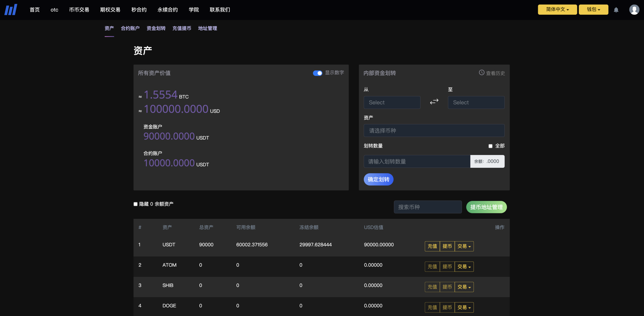The height and width of the screenshot is (316, 644).
Task: Click the 余额 .0000 balance label
Action: coord(487,162)
